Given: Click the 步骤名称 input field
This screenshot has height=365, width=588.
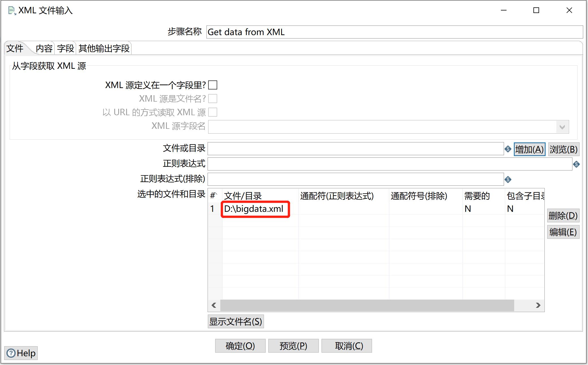Looking at the screenshot, I should click(x=395, y=32).
